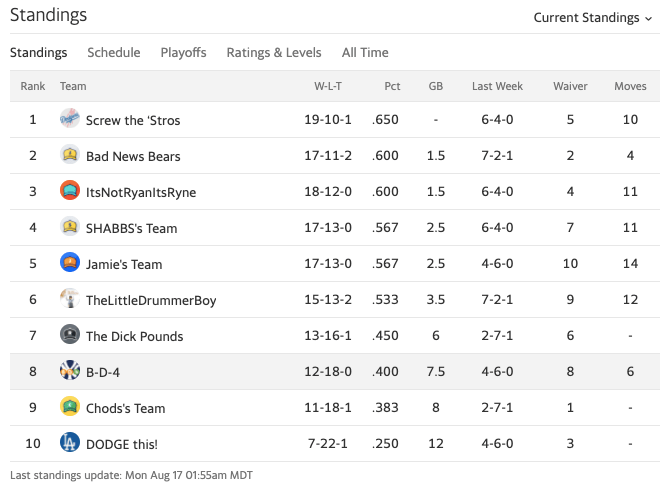
Task: Open Screw the 'Stros team link
Action: [x=133, y=120]
